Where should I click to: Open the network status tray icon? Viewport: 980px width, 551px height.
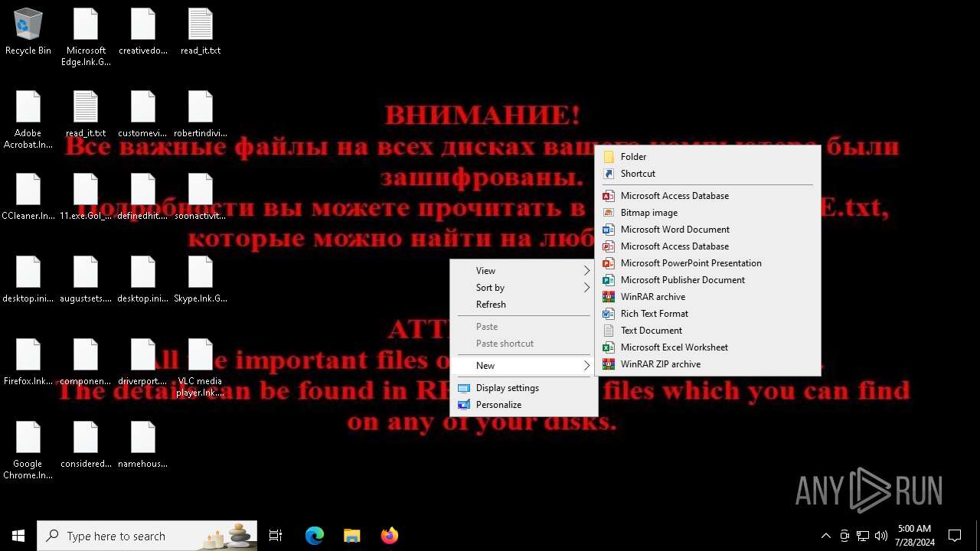(x=863, y=536)
